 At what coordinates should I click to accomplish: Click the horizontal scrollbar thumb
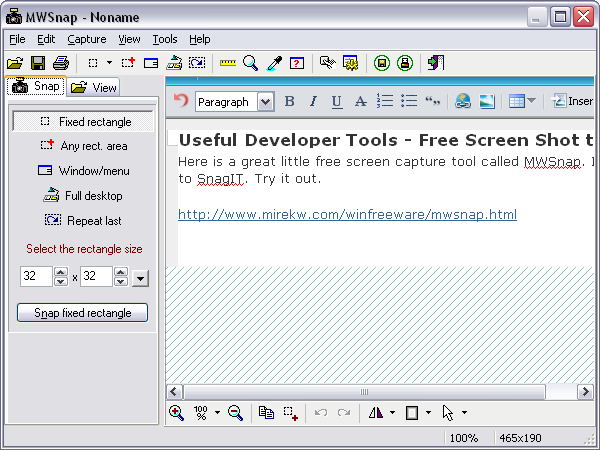[x=364, y=392]
